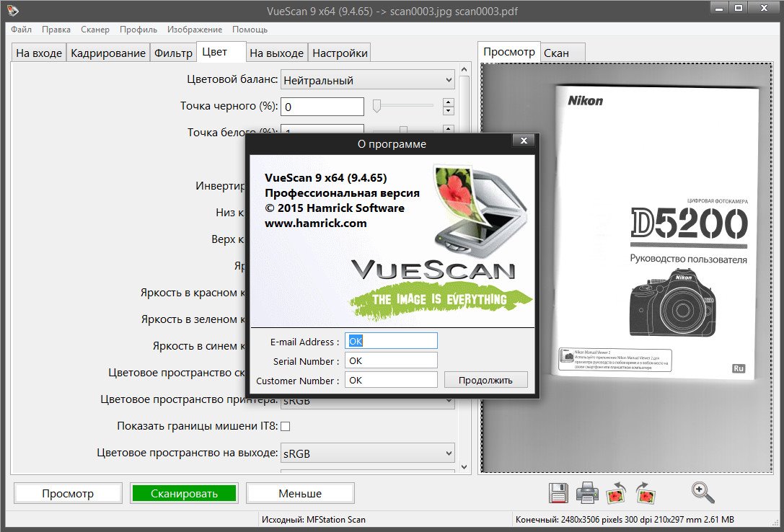Click the save (floppy disk) icon

tap(558, 493)
